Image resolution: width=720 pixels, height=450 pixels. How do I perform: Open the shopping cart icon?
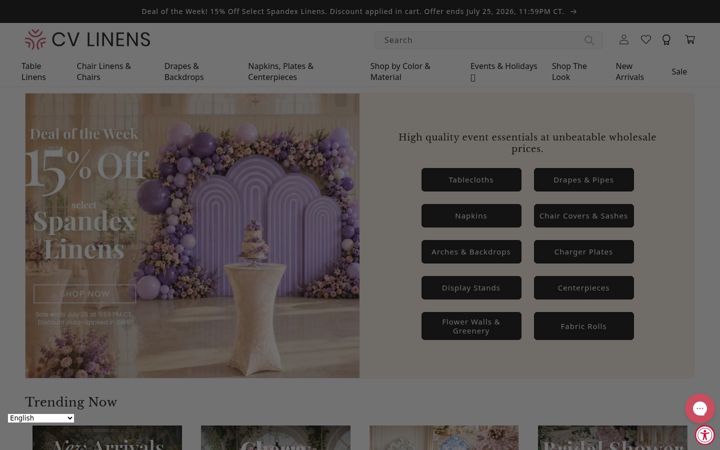pos(690,39)
